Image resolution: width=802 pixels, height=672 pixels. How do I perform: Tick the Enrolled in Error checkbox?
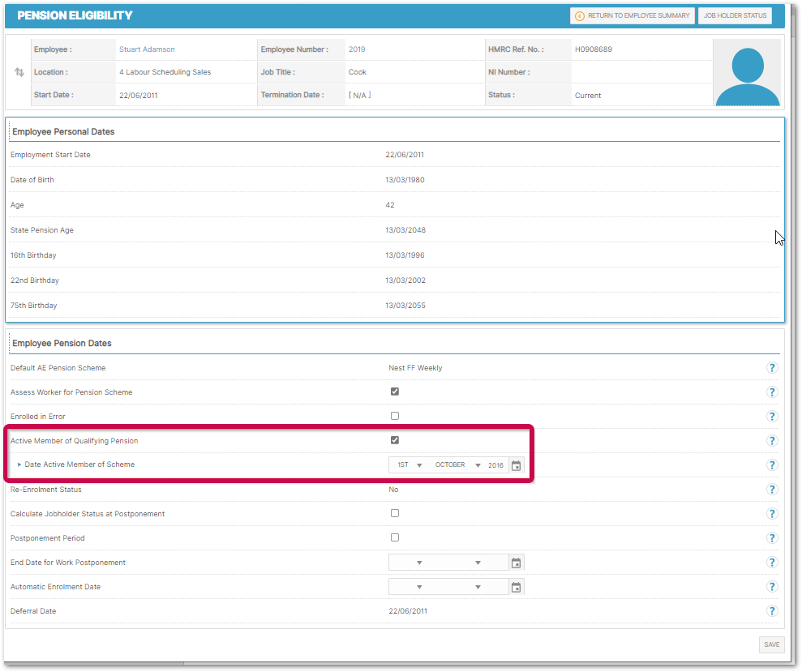[x=395, y=416]
